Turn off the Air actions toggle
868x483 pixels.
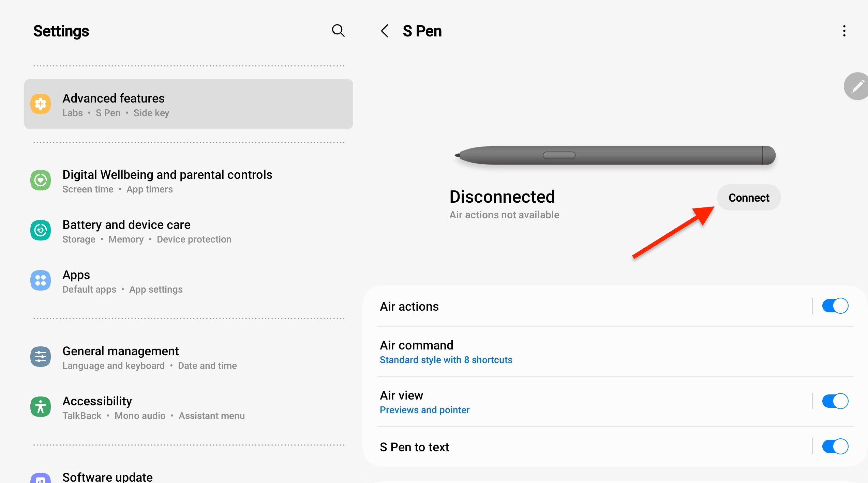(x=835, y=306)
